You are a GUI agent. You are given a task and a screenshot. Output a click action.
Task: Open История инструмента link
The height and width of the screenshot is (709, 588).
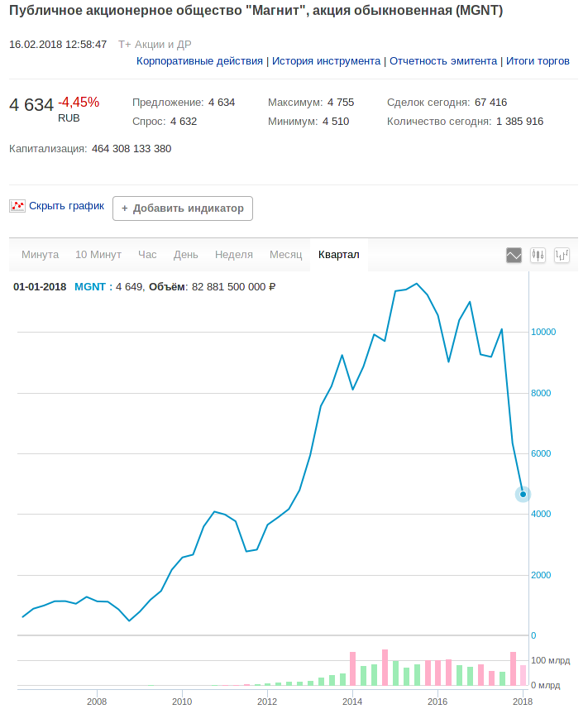pos(326,61)
